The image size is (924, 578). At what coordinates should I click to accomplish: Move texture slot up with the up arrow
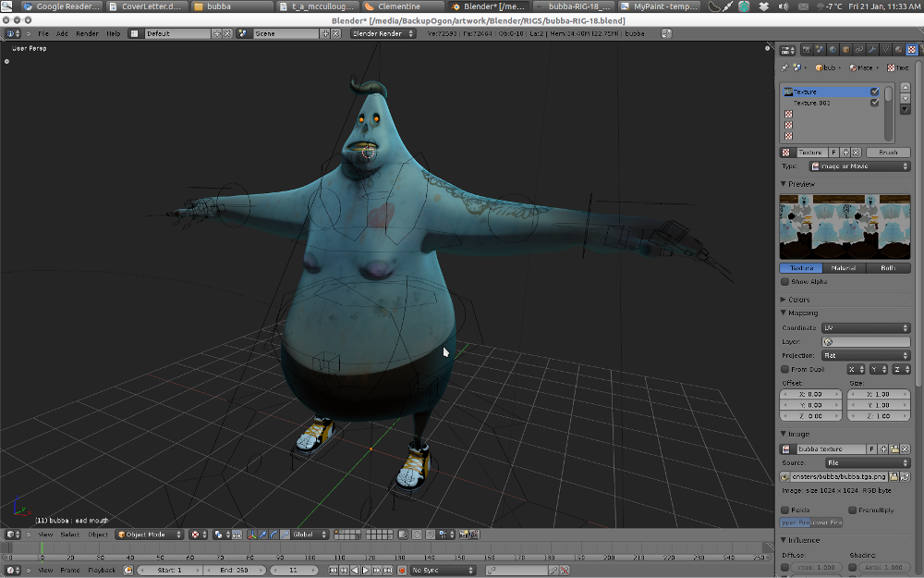point(906,87)
